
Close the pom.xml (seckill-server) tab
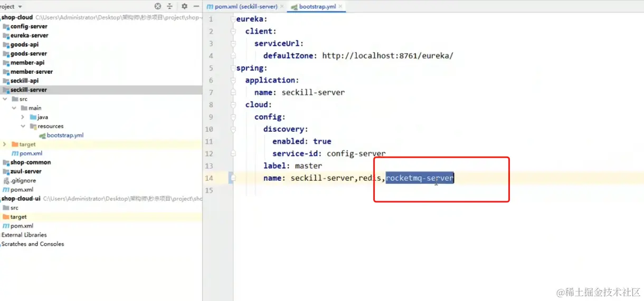click(x=282, y=7)
